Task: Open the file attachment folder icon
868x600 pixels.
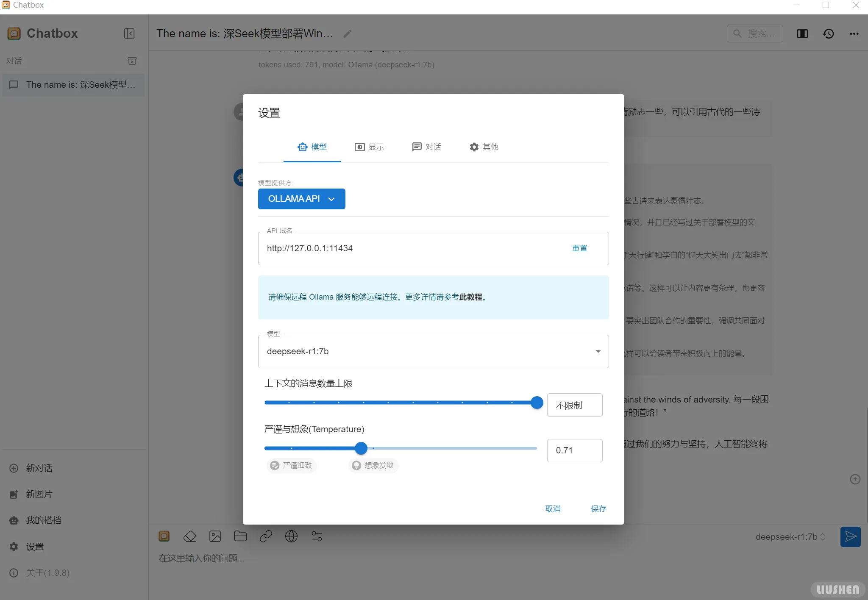Action: click(x=240, y=536)
